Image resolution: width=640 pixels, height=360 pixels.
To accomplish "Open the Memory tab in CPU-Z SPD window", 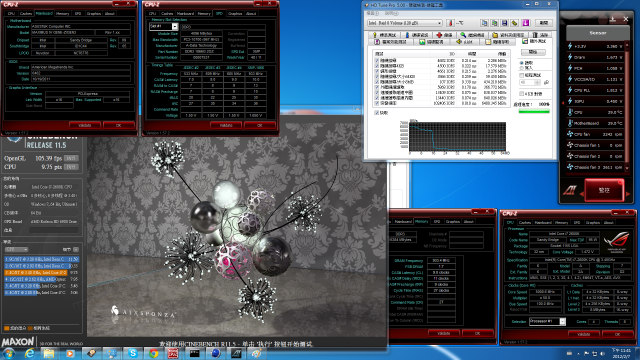I will [204, 13].
